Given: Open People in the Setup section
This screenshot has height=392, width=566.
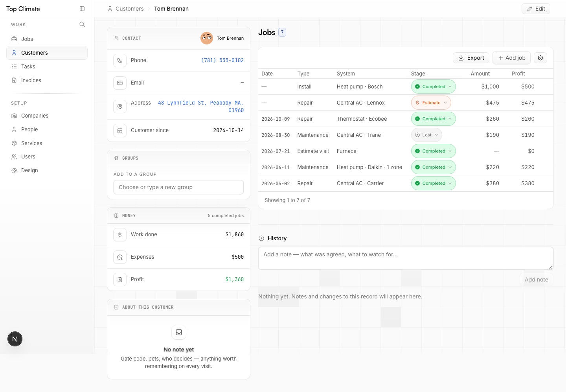Looking at the screenshot, I should [x=47, y=129].
